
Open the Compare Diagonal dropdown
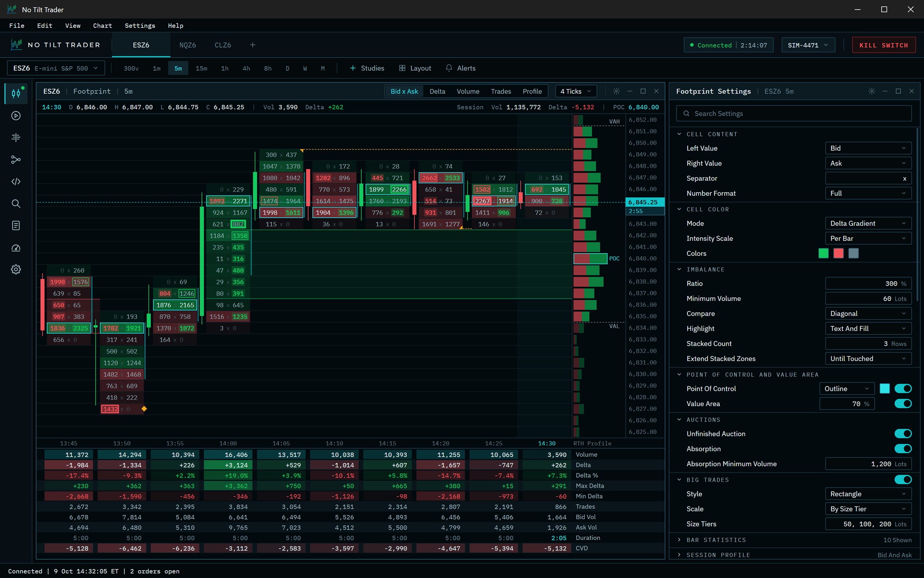click(868, 314)
